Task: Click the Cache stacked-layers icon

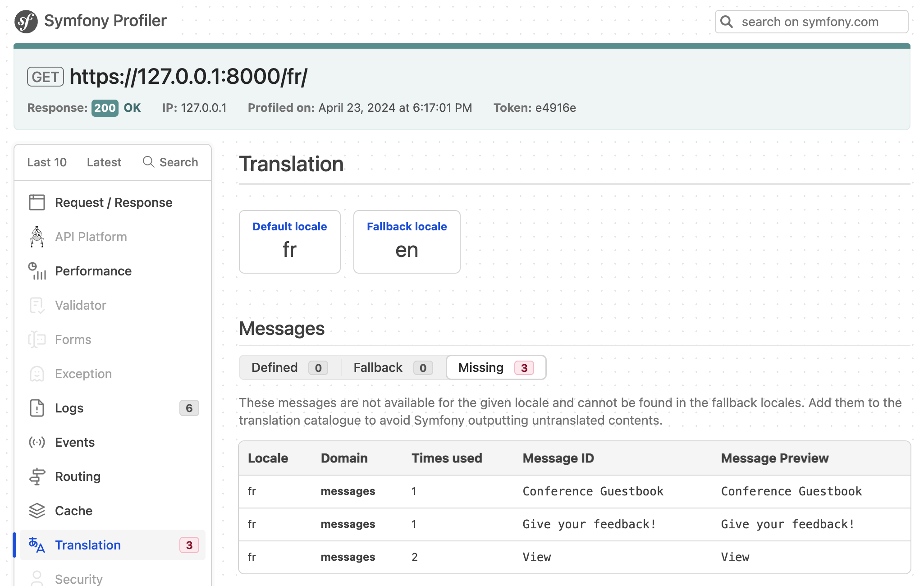Action: [x=37, y=511]
